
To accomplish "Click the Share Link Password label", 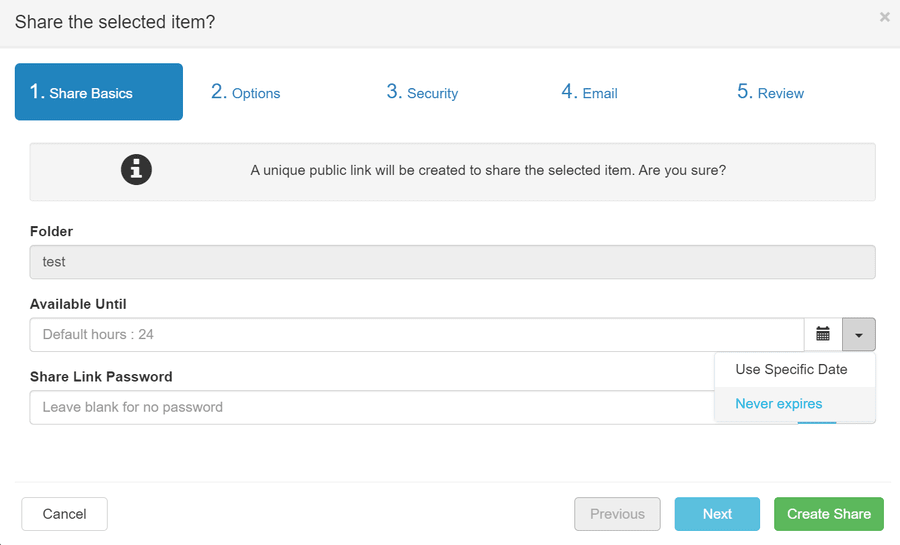I will coord(101,377).
